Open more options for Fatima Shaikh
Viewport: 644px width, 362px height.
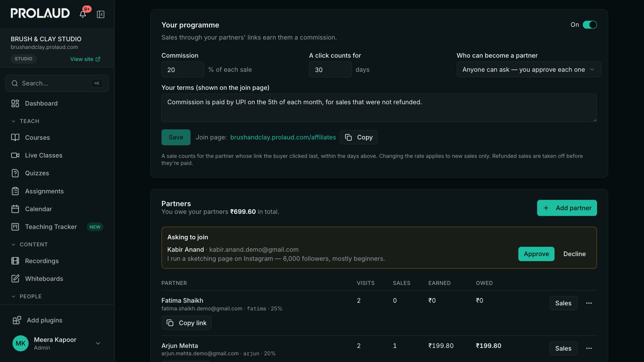[x=589, y=303]
